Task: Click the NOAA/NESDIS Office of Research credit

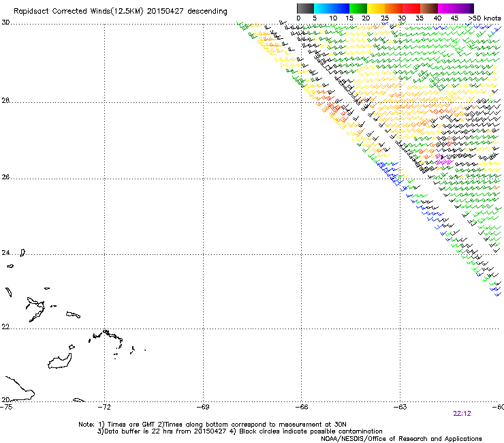Action: coord(401,439)
